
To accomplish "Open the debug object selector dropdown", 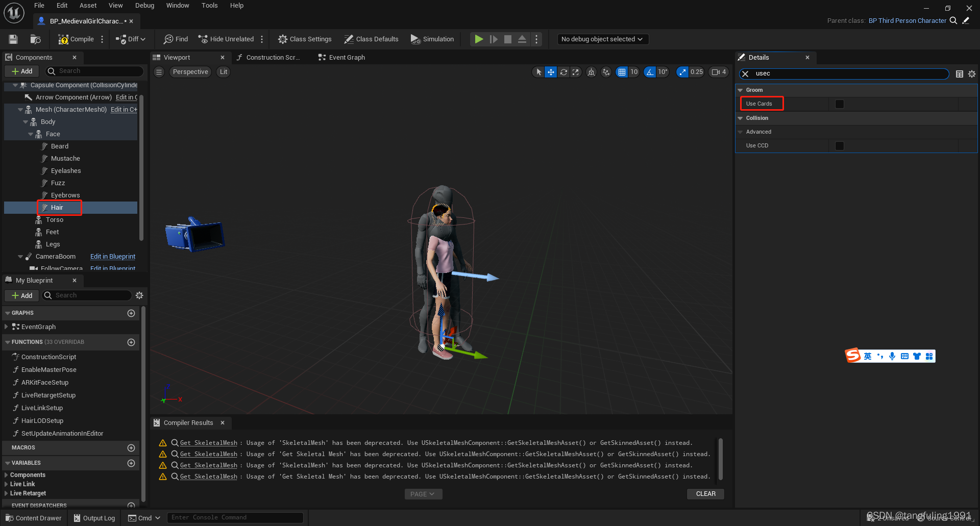I will [x=602, y=39].
